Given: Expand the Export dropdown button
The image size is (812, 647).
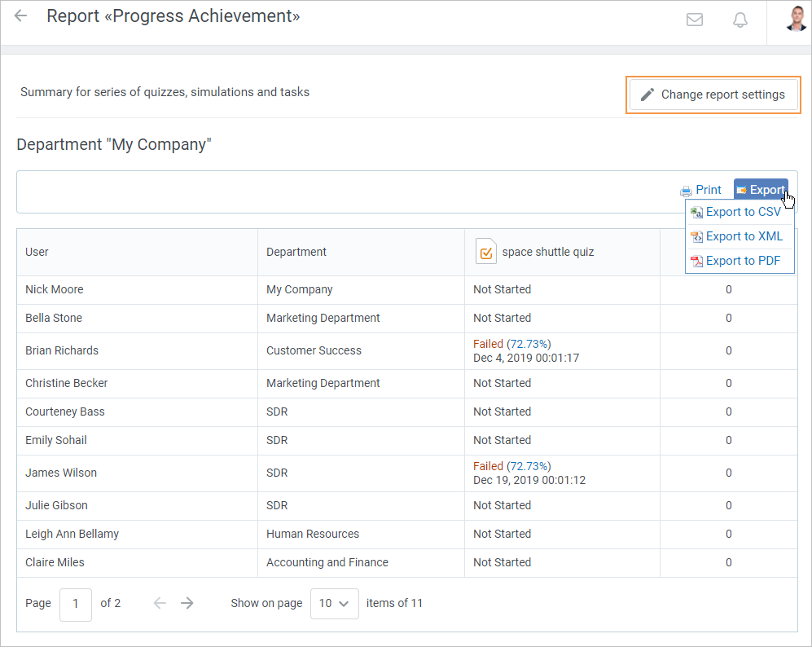Looking at the screenshot, I should (x=761, y=190).
